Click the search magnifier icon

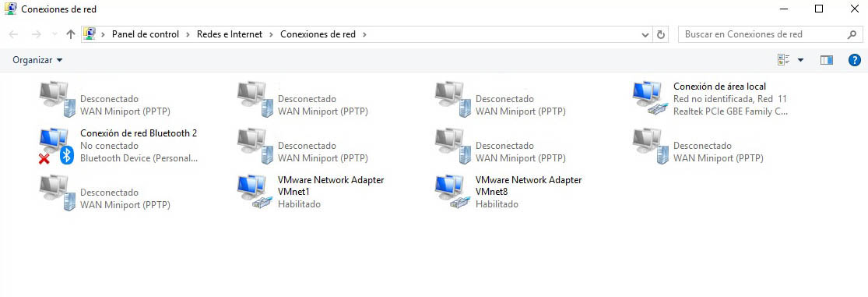point(852,34)
